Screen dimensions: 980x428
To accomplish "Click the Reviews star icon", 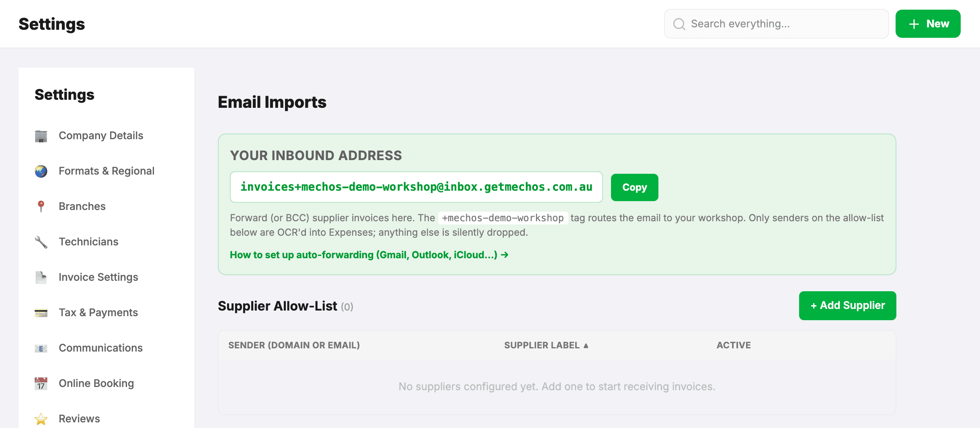I will click(41, 419).
